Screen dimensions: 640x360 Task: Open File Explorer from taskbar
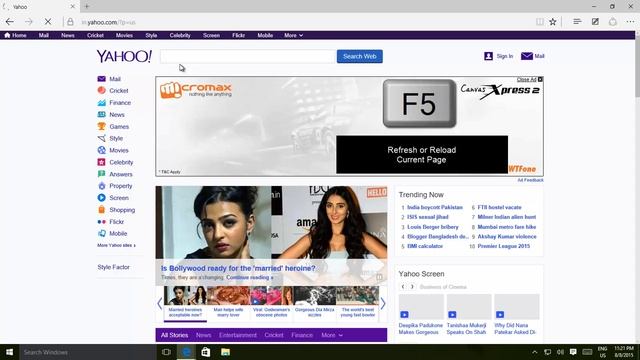click(225, 352)
